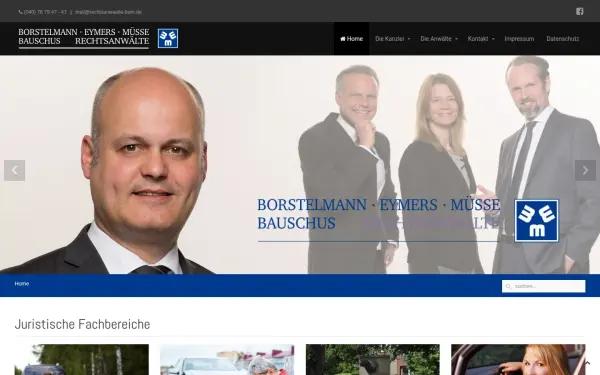Open the Datenschutz page

coord(562,39)
